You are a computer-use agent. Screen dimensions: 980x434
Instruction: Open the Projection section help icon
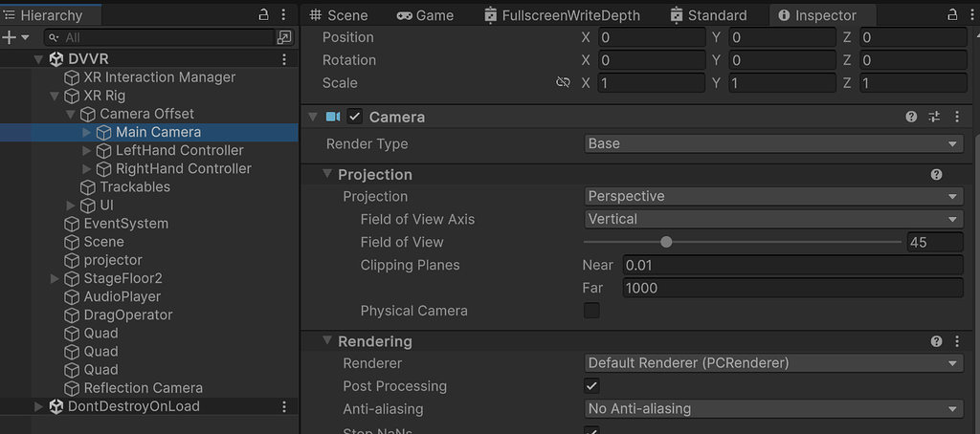(x=936, y=175)
